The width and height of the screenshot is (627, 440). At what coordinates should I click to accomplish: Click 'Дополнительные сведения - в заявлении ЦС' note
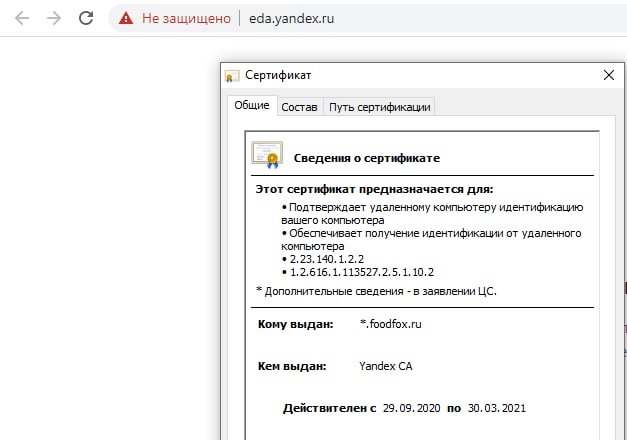pyautogui.click(x=376, y=291)
